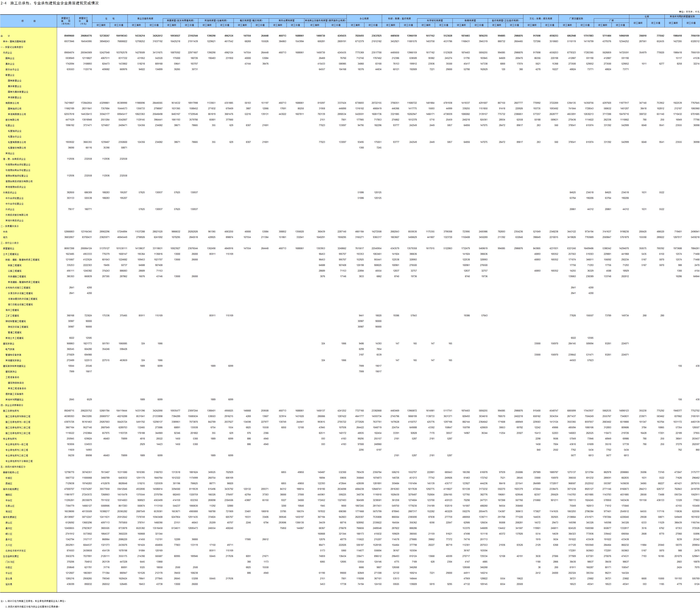
Task: Select the 中央 row label
Action: 5,232
